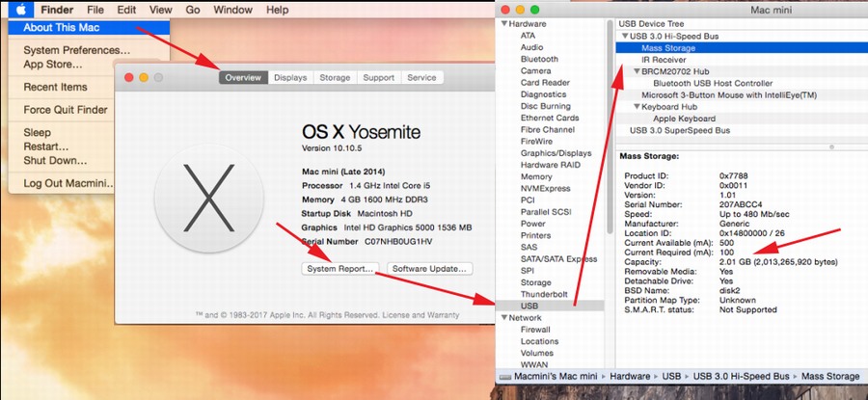Open the View menu
The image size is (868, 400).
click(160, 10)
